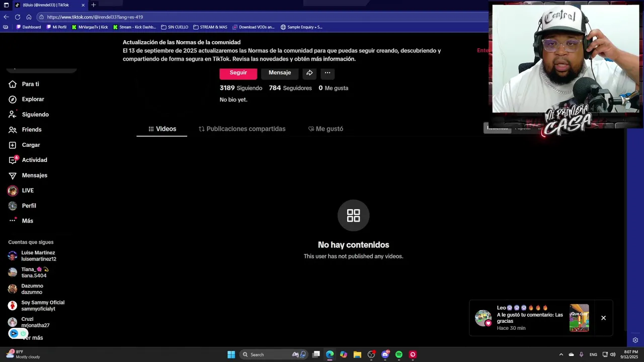
Task: Open Discord from the taskbar
Action: click(x=385, y=354)
